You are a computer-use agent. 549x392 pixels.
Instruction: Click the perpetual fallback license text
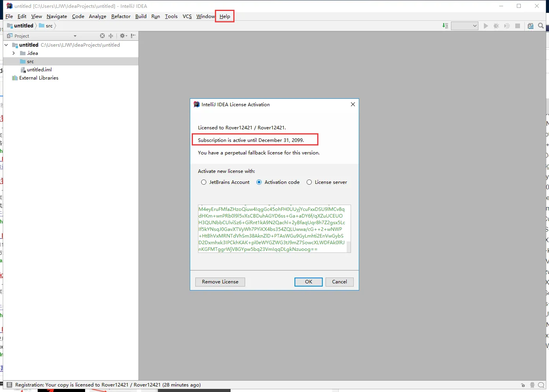point(259,152)
